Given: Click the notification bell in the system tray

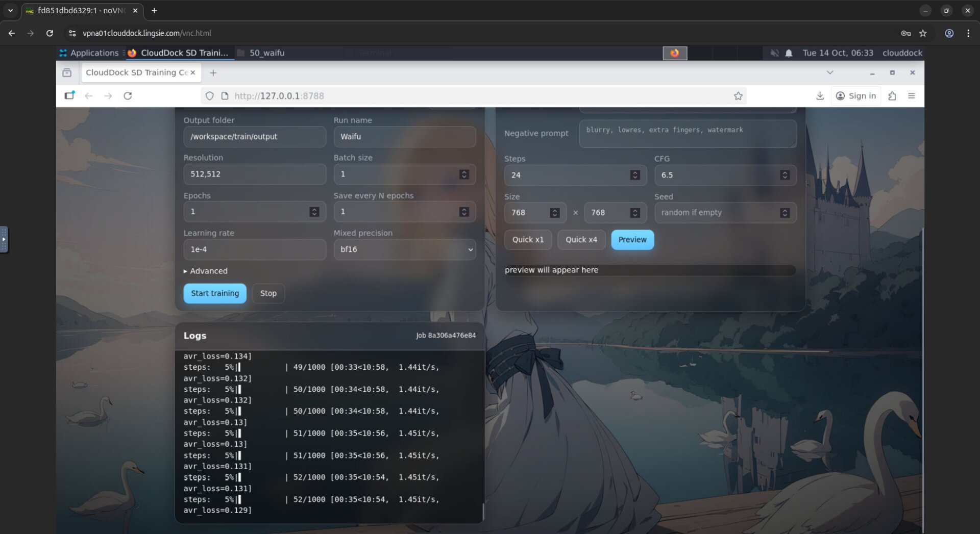Looking at the screenshot, I should [x=789, y=53].
